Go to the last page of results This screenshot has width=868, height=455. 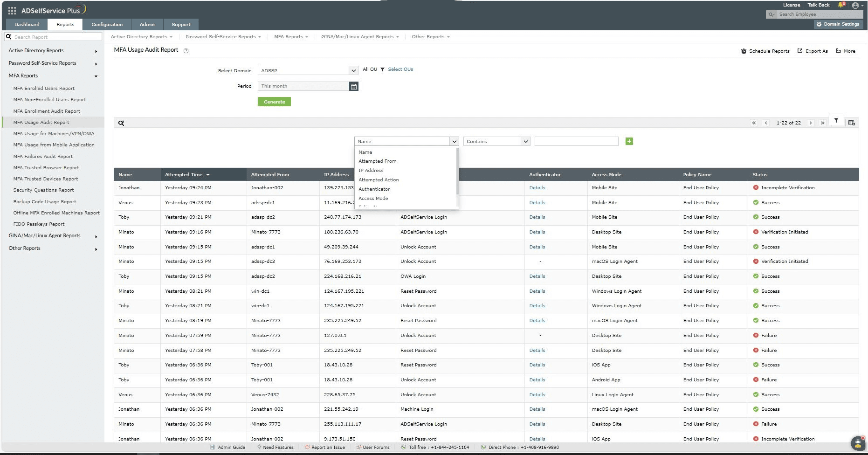(822, 123)
